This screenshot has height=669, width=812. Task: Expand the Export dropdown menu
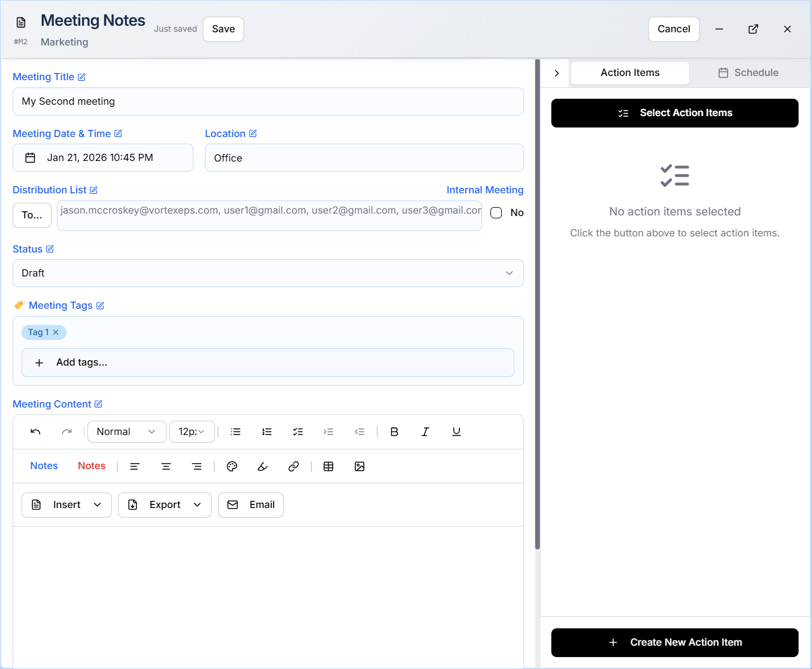[x=165, y=505]
